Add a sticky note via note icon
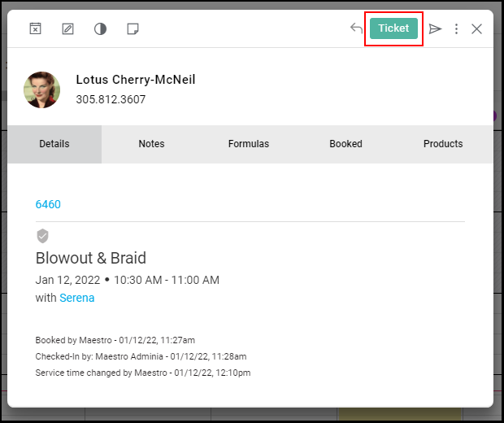 133,29
